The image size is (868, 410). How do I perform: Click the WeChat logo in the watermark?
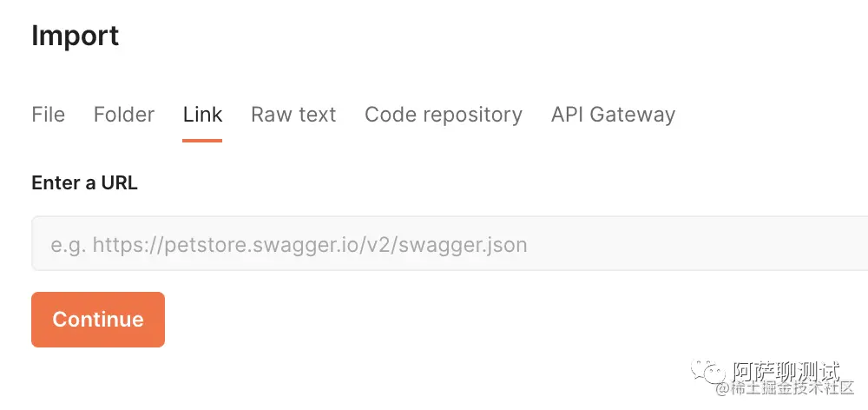click(712, 372)
